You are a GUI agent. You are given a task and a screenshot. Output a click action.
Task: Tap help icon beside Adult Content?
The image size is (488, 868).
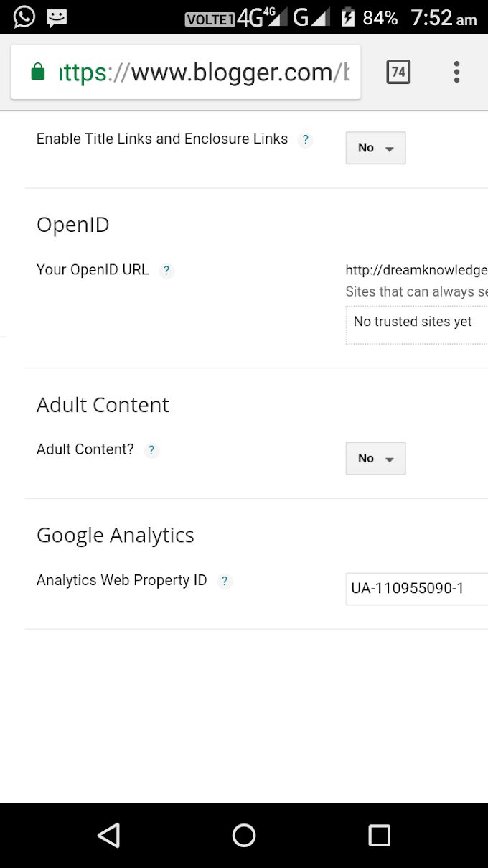[x=151, y=451]
